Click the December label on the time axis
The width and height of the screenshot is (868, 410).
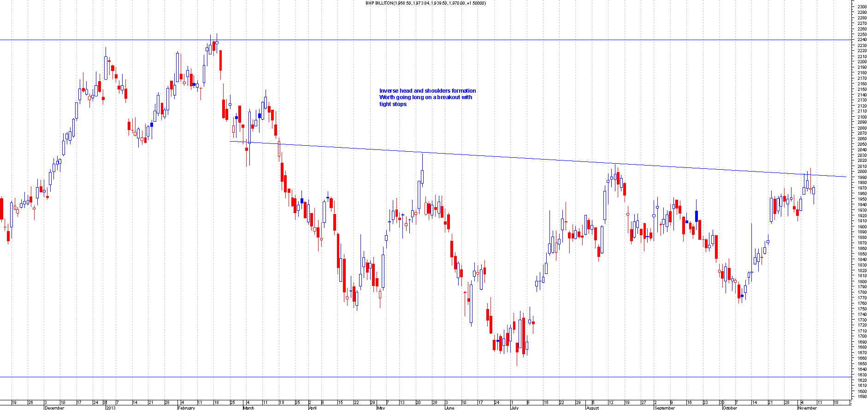click(x=54, y=408)
